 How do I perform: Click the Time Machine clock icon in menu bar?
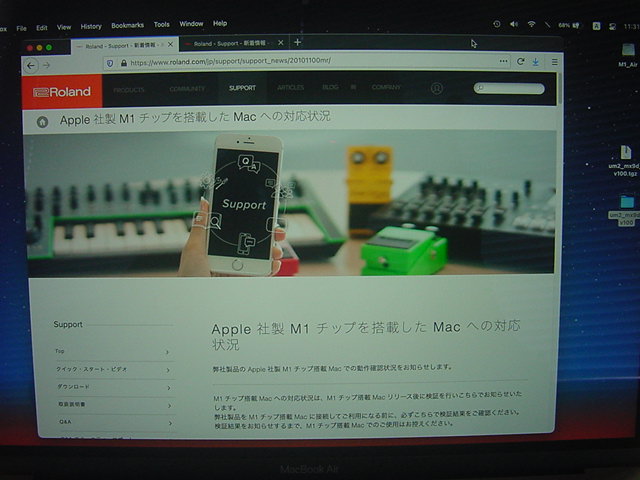tap(497, 24)
